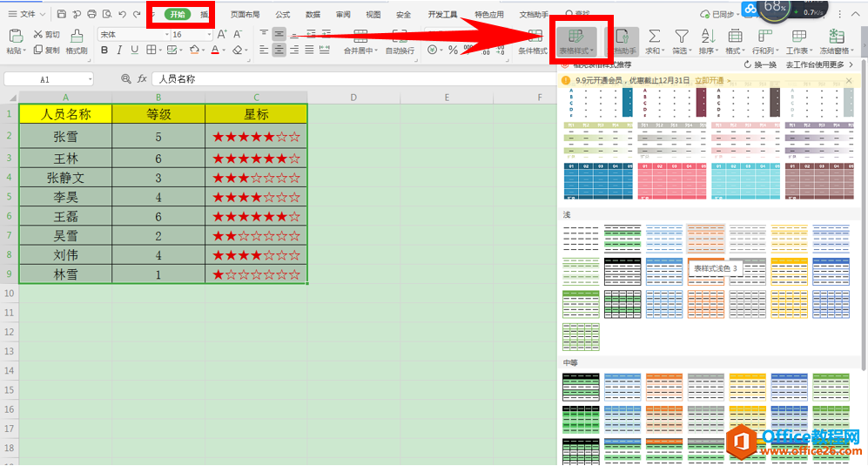Switch to the 页面布局 tab
Image resolution: width=868 pixels, height=466 pixels.
coord(246,15)
